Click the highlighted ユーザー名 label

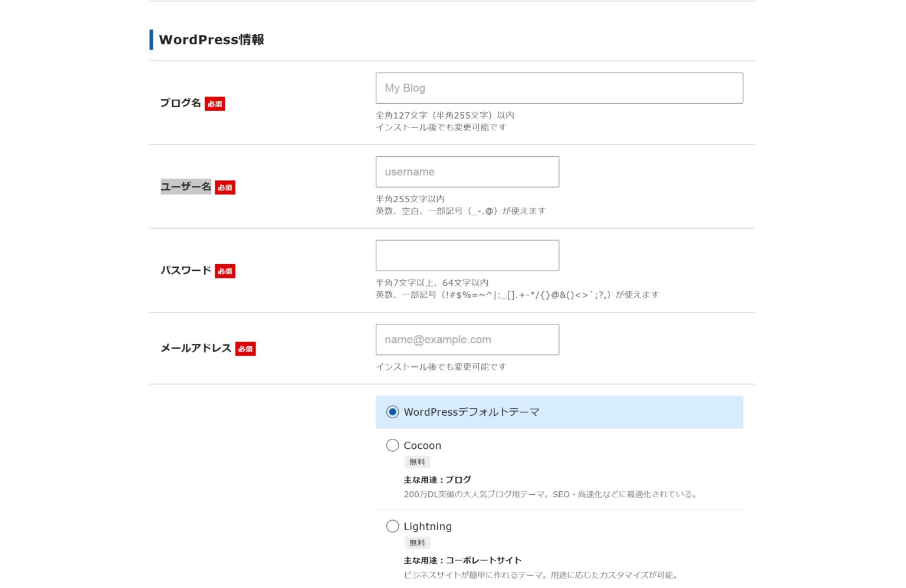186,187
